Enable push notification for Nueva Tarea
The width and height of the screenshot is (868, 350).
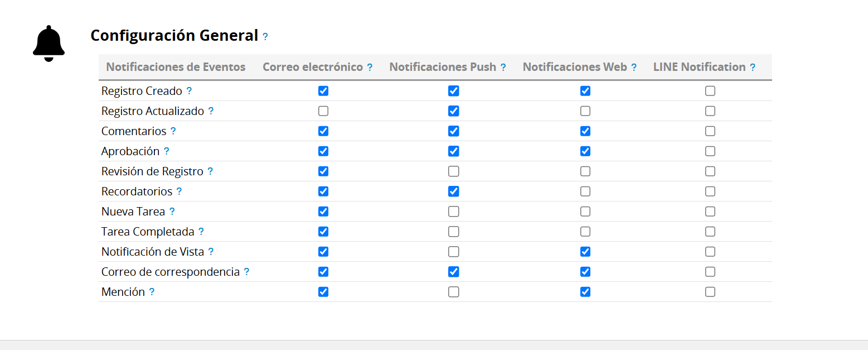coord(454,212)
